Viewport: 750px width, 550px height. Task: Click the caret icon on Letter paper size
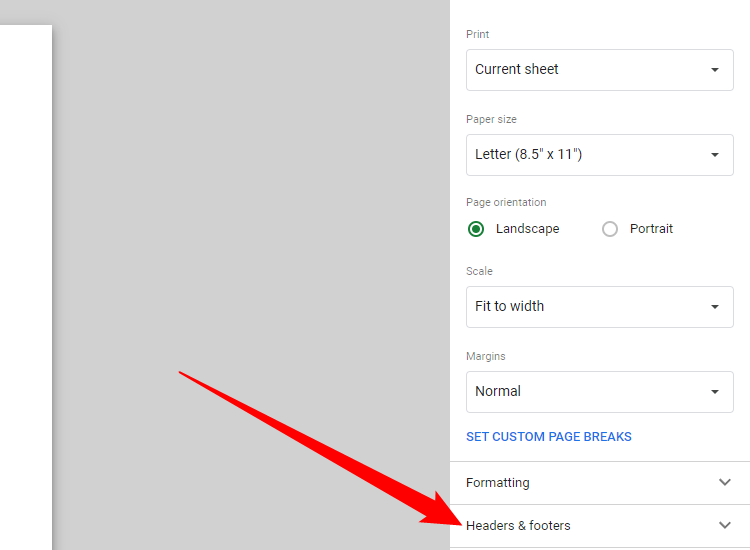[714, 155]
